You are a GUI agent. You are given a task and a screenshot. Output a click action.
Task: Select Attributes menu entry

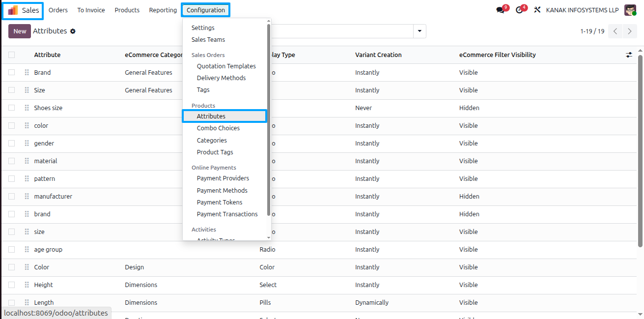pyautogui.click(x=224, y=116)
